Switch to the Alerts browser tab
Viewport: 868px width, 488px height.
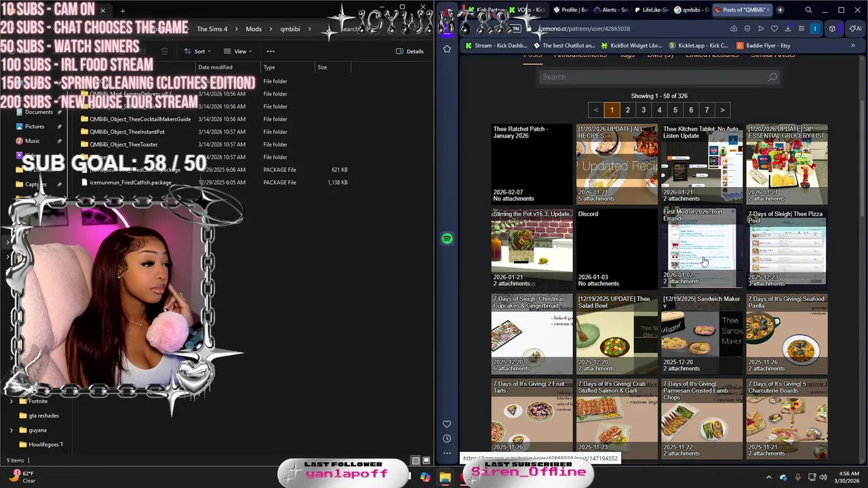[x=610, y=10]
